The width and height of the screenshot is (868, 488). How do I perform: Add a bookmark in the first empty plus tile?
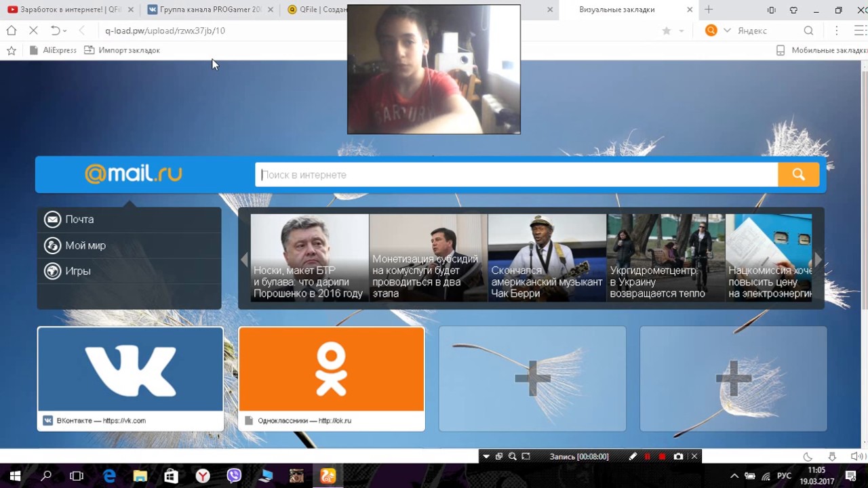point(532,379)
